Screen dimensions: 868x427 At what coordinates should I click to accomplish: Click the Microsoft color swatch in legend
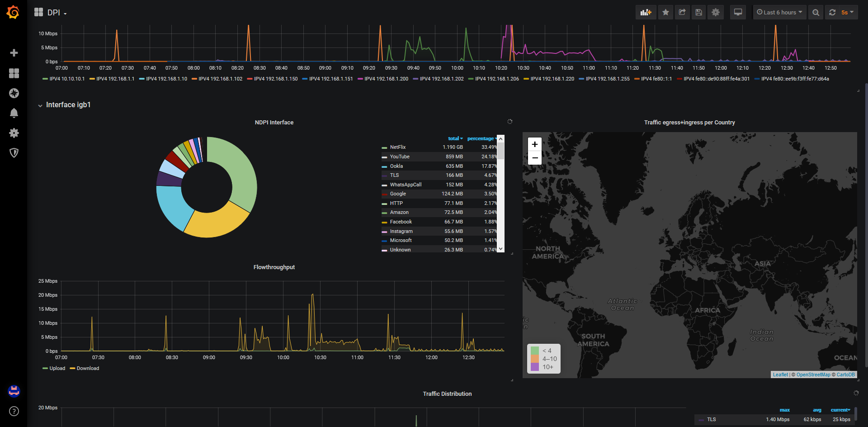click(384, 241)
